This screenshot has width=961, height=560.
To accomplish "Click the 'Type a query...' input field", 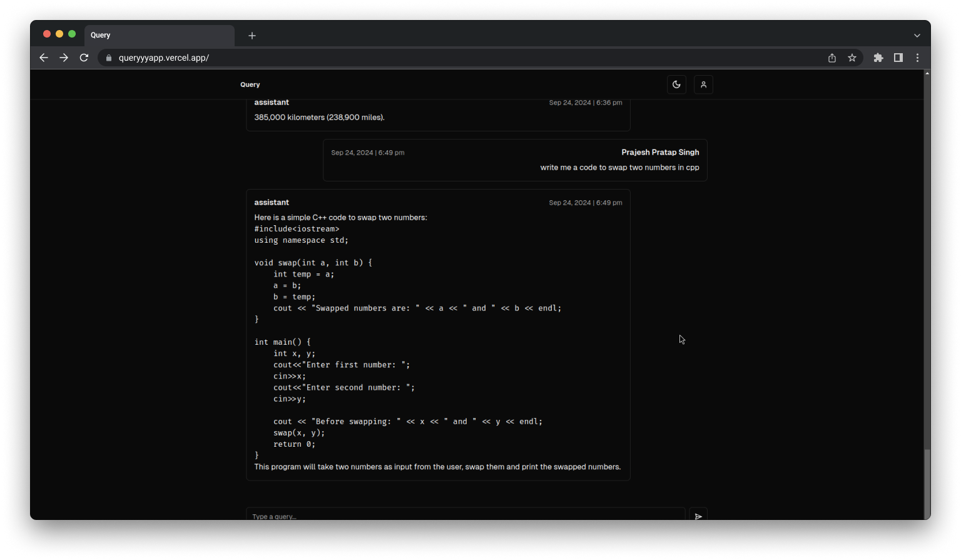I will [x=465, y=514].
